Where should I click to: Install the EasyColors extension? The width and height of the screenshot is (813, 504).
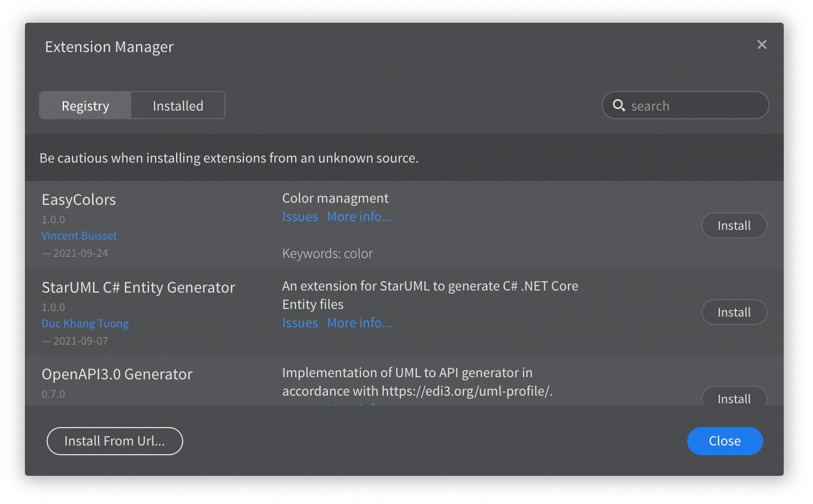[734, 225]
